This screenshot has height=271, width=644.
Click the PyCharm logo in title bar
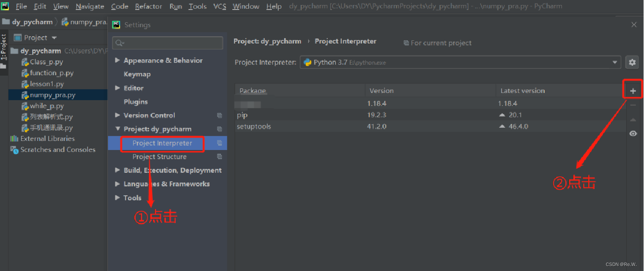tap(6, 6)
